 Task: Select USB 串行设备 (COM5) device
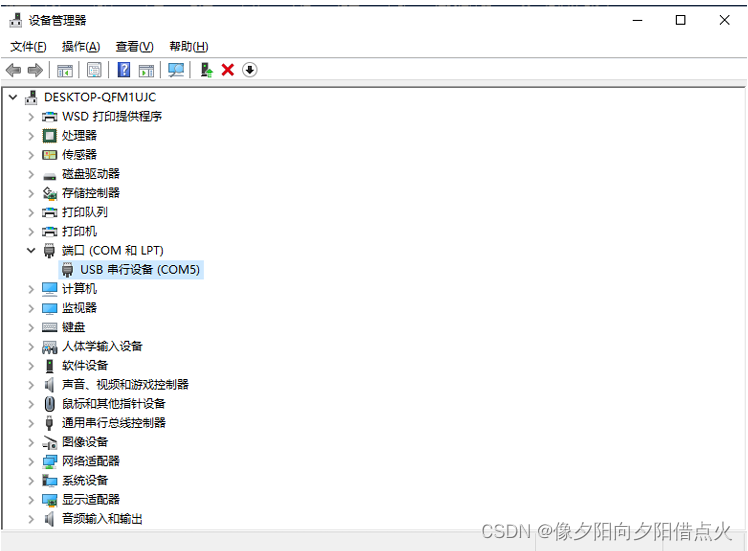[131, 270]
